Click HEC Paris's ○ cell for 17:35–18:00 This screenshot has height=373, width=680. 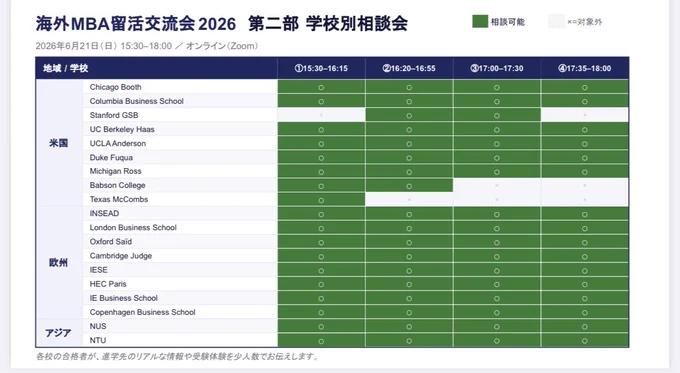[x=585, y=284]
